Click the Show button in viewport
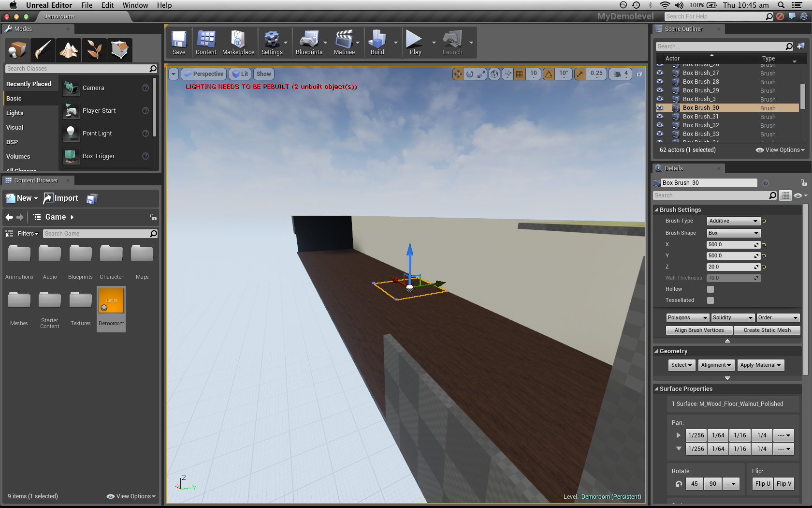 click(x=263, y=74)
